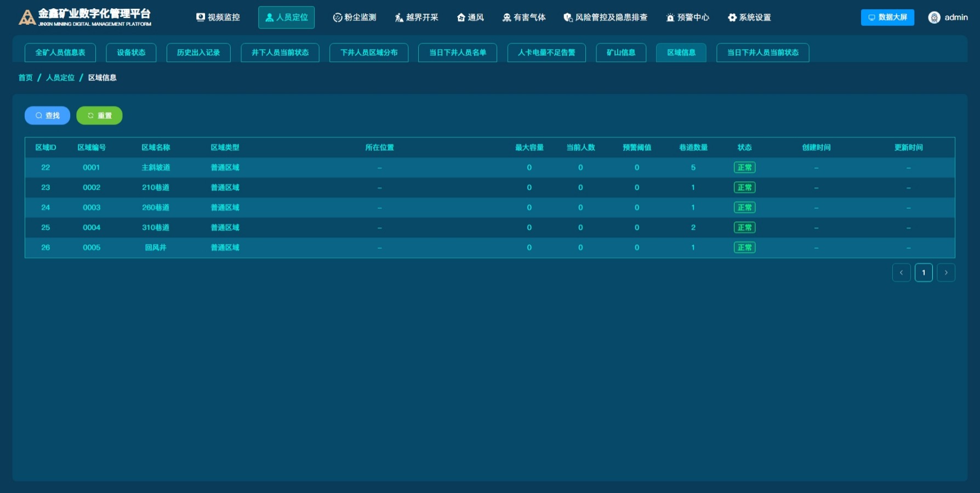Go to 越界开采 boundary mining section
Image resolution: width=980 pixels, height=493 pixels.
[x=417, y=18]
